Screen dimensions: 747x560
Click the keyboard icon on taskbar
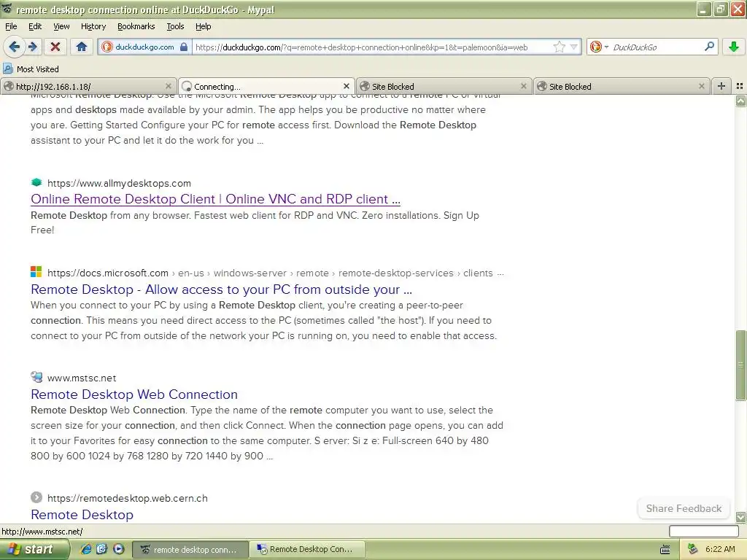665,550
